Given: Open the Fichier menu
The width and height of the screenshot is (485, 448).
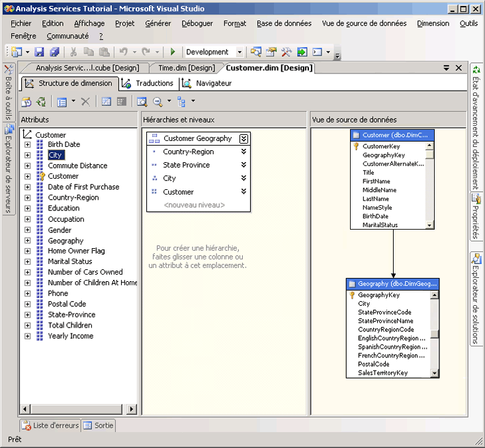Looking at the screenshot, I should pos(21,24).
